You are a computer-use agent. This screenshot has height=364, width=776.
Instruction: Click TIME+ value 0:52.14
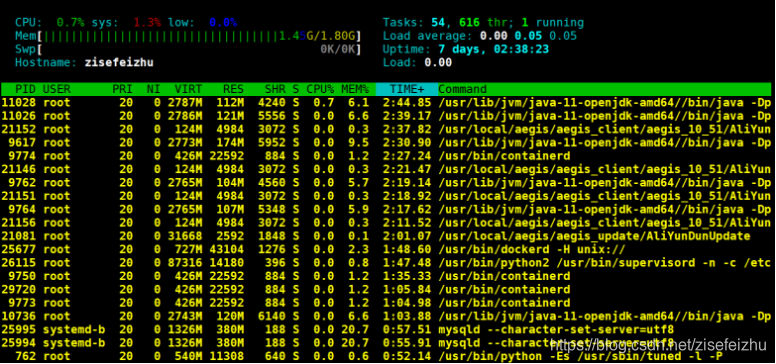click(x=407, y=356)
